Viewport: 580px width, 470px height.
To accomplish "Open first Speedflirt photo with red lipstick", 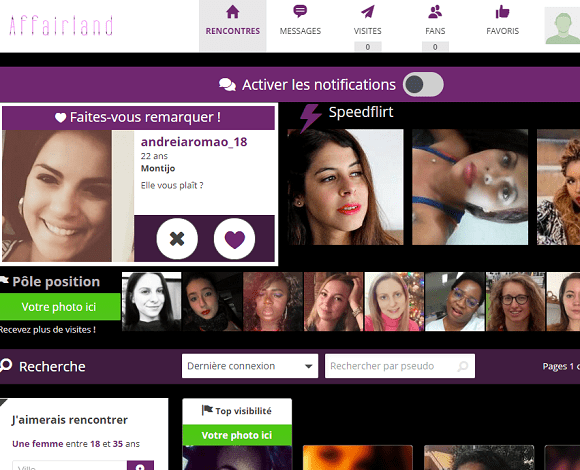I will (x=345, y=187).
